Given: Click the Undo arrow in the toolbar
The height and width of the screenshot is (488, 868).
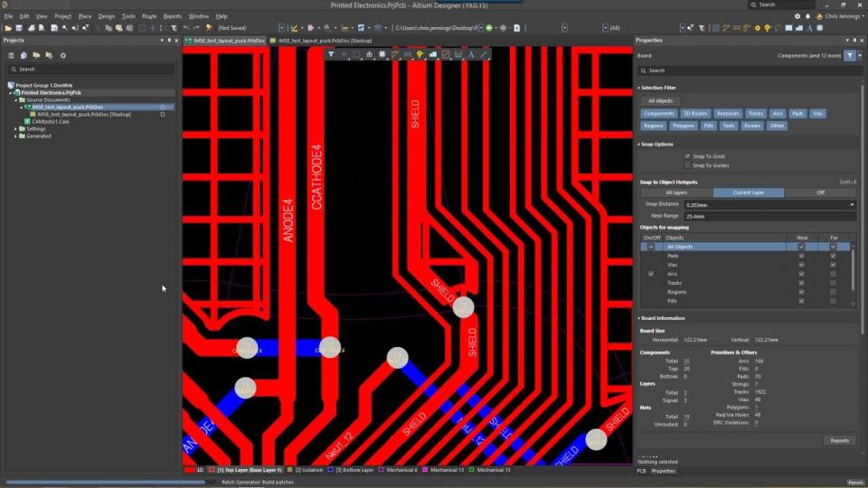Looking at the screenshot, I should 186,28.
